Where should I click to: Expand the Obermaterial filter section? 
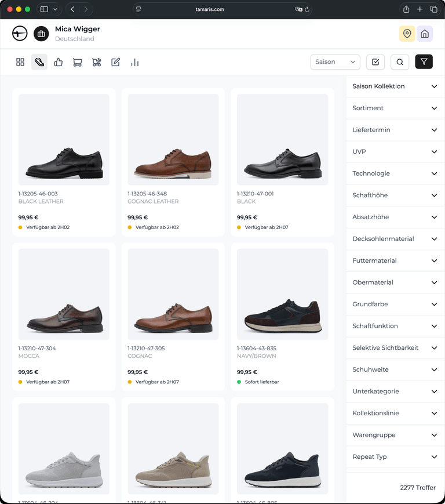coord(395,282)
